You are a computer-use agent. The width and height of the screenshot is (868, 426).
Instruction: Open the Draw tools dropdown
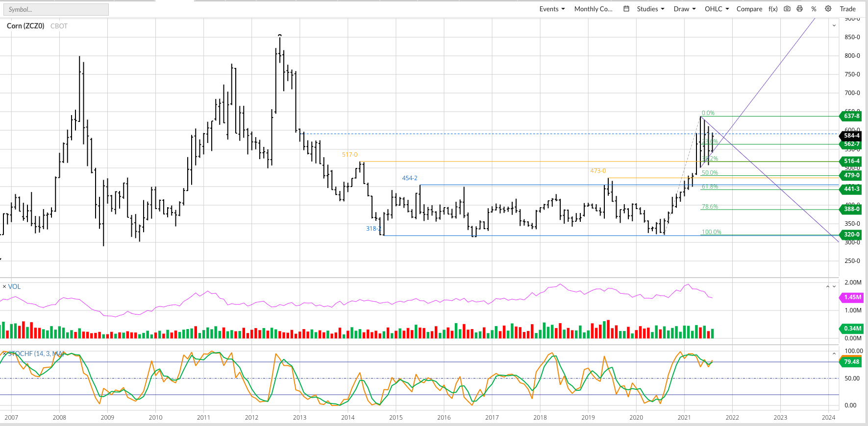coord(684,9)
